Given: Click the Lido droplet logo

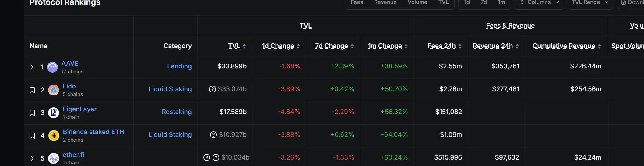Looking at the screenshot, I should [54, 90].
